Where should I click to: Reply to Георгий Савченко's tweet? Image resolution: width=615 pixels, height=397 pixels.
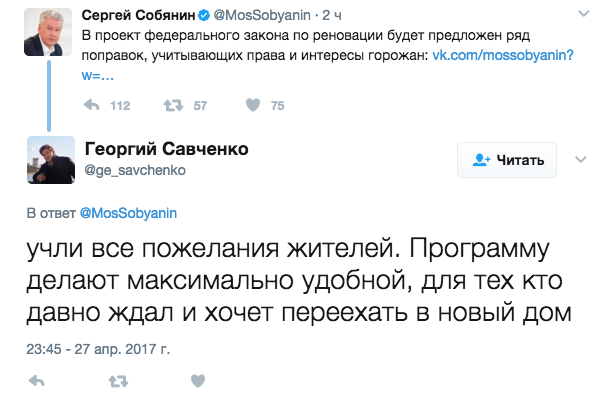point(37,381)
